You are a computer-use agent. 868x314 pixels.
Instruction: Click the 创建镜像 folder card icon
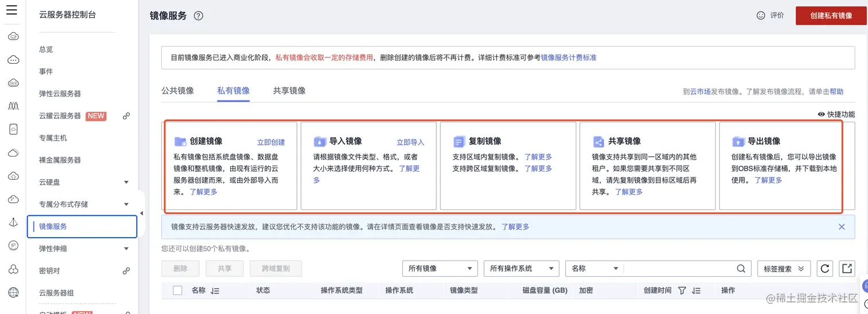pos(180,142)
